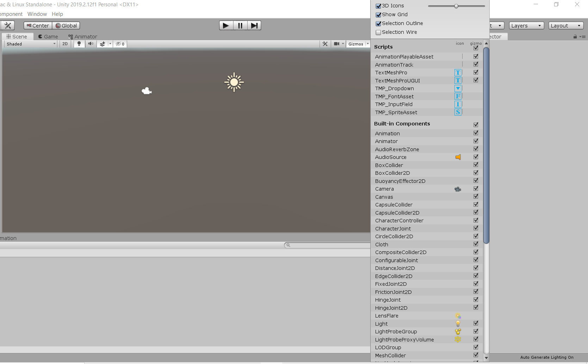Open the Layers dropdown
The image size is (588, 364).
526,25
